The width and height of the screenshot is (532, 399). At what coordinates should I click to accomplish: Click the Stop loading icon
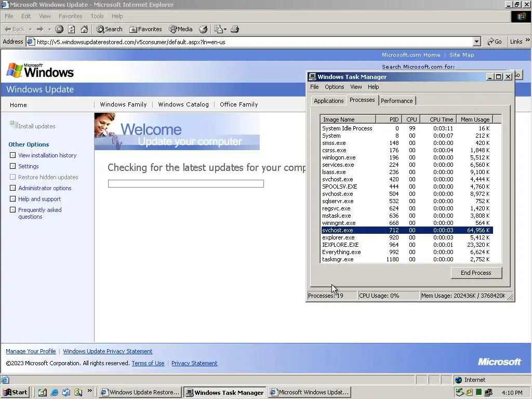(59, 29)
